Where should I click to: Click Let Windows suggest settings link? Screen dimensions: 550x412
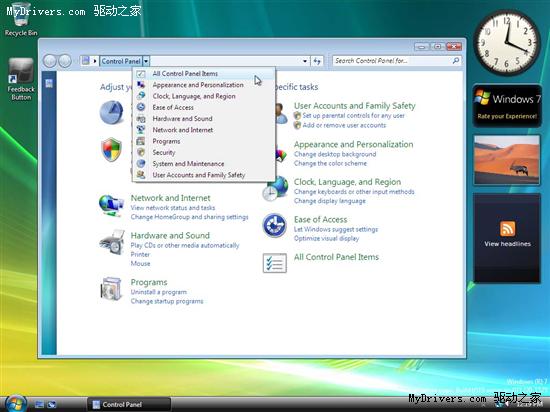[x=336, y=229]
